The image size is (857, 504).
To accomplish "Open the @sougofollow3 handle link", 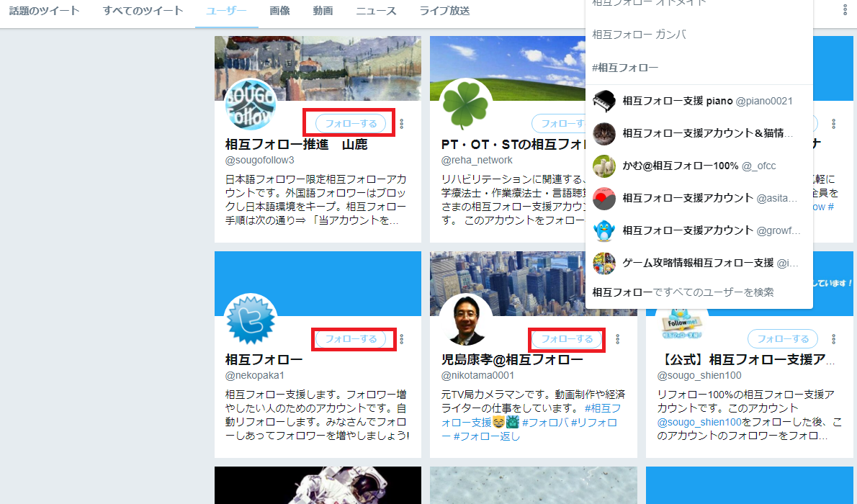I will pos(259,160).
